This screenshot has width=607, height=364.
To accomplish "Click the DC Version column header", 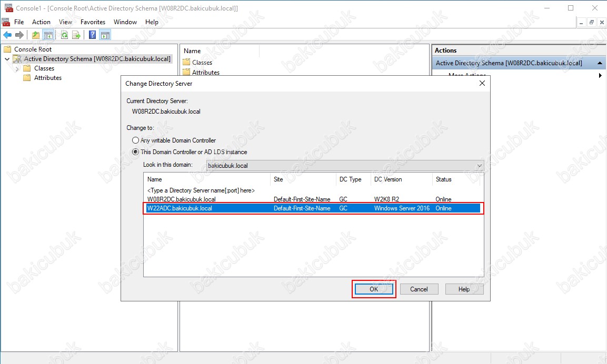I will [x=402, y=179].
